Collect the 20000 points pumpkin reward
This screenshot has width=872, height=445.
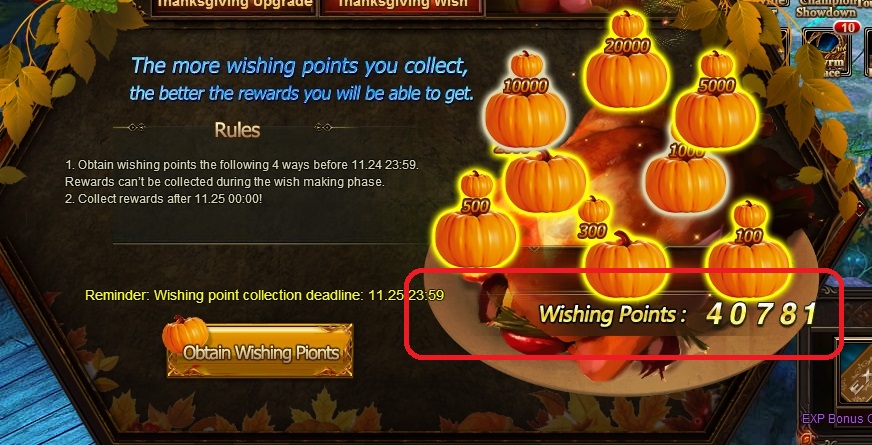627,62
